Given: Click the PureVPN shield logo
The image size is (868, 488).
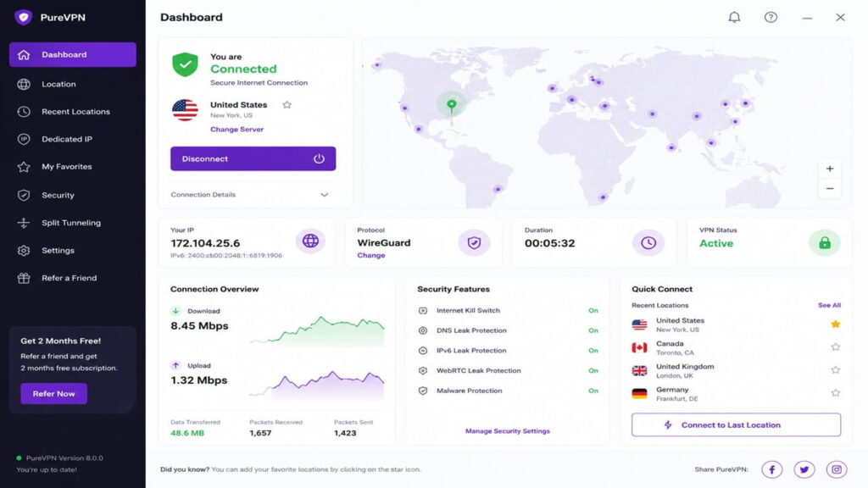Looking at the screenshot, I should (23, 17).
